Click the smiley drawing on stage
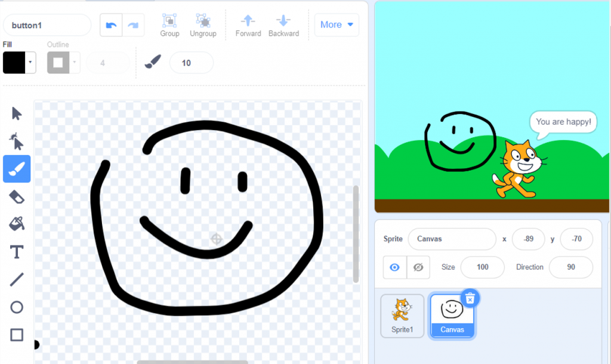Viewport: 611px width, 364px height. point(460,141)
